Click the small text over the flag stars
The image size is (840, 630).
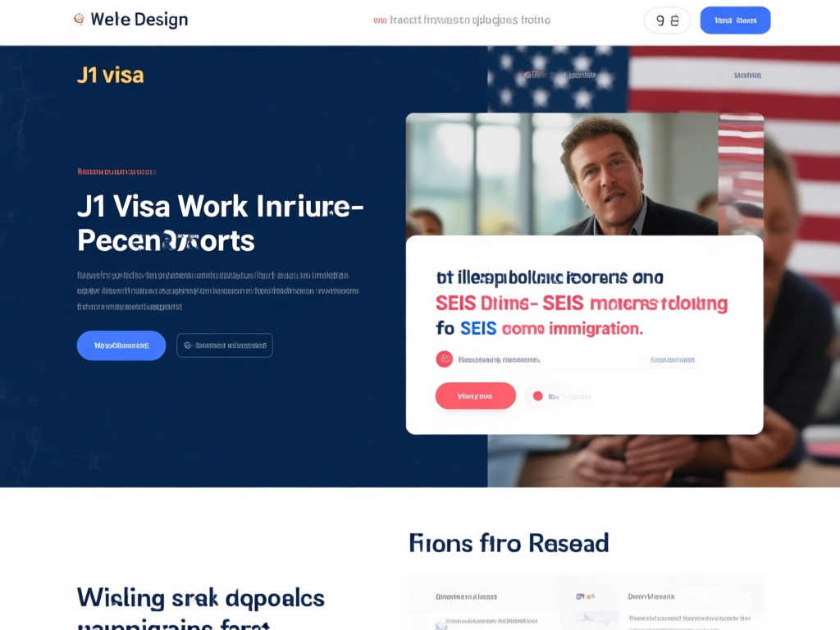pos(559,75)
